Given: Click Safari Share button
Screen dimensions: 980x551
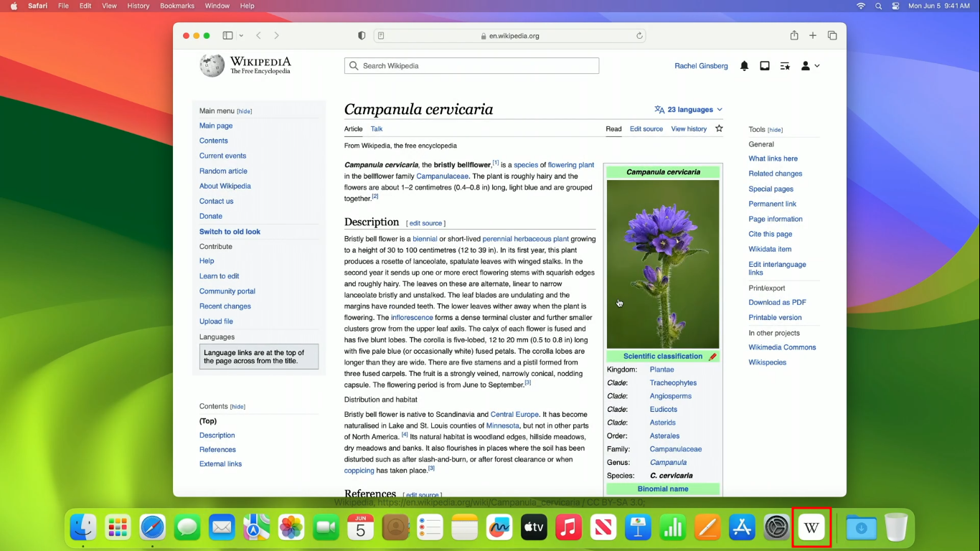Looking at the screenshot, I should 794,35.
